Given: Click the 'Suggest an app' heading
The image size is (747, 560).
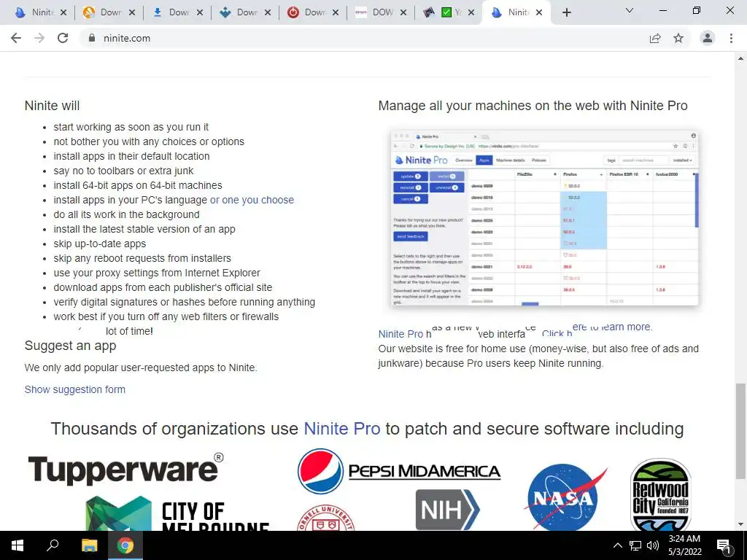Looking at the screenshot, I should [x=70, y=346].
